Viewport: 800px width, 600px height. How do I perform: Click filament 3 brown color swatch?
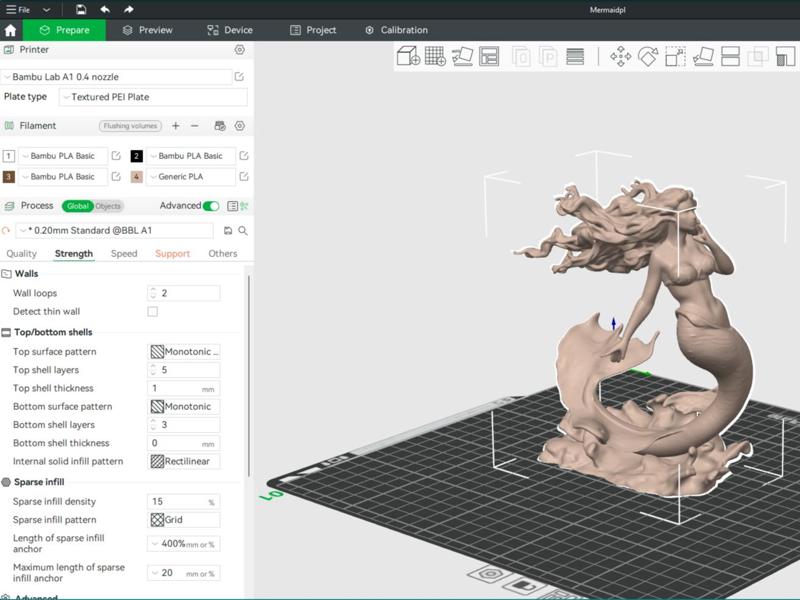click(9, 177)
